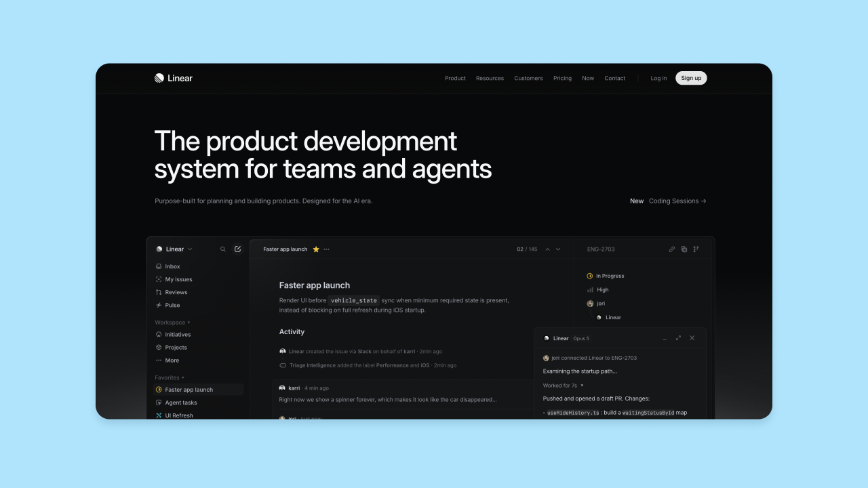Click the Pulse lightning icon
868x488 pixels.
point(159,305)
